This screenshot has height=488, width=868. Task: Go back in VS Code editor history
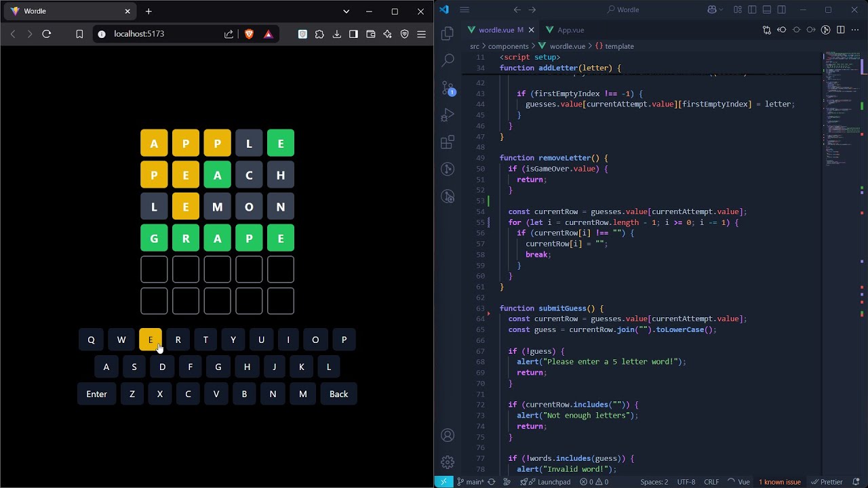coord(517,9)
